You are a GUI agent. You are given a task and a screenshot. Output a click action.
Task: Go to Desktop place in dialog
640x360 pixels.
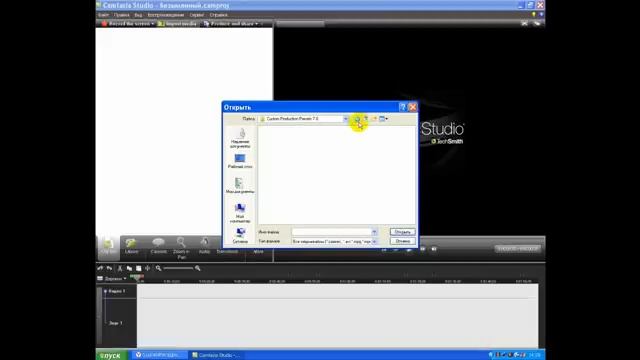click(240, 161)
